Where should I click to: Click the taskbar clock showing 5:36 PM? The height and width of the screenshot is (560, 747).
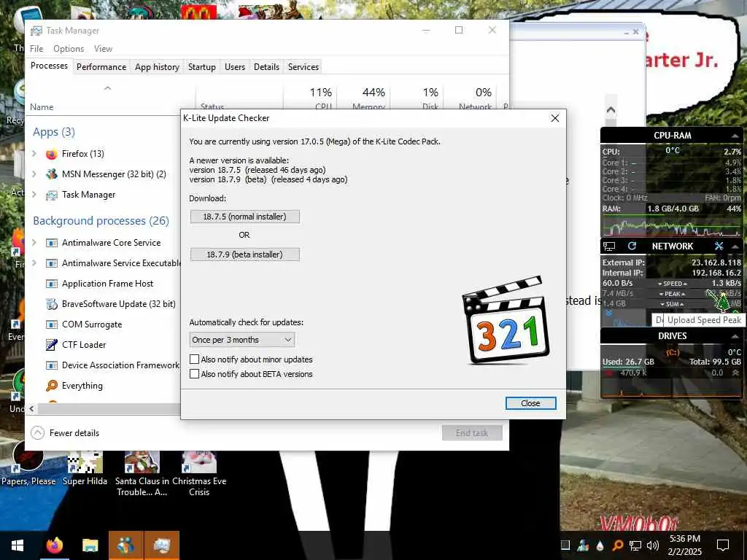pos(685,545)
